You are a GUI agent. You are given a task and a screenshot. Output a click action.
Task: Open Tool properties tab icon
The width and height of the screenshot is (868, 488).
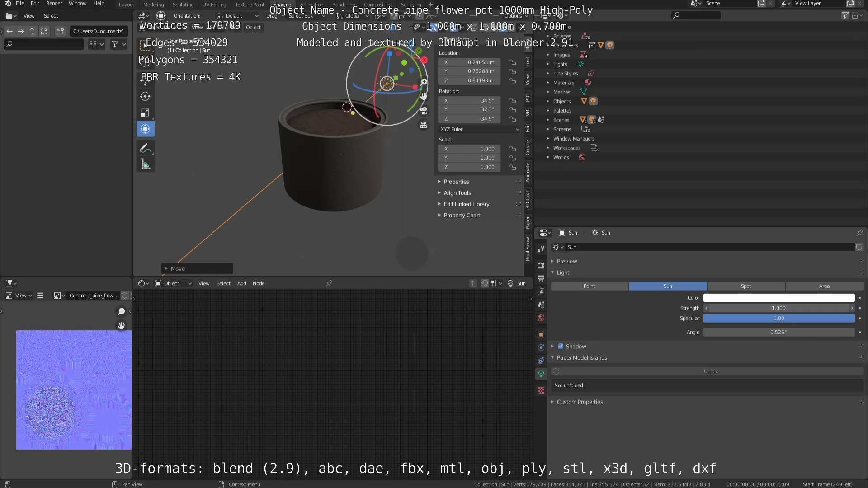(x=541, y=249)
